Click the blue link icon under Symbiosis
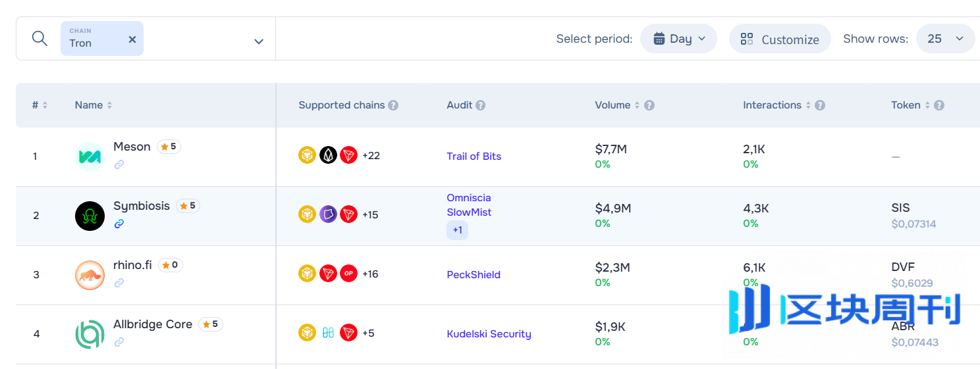The width and height of the screenshot is (980, 369). 119,224
